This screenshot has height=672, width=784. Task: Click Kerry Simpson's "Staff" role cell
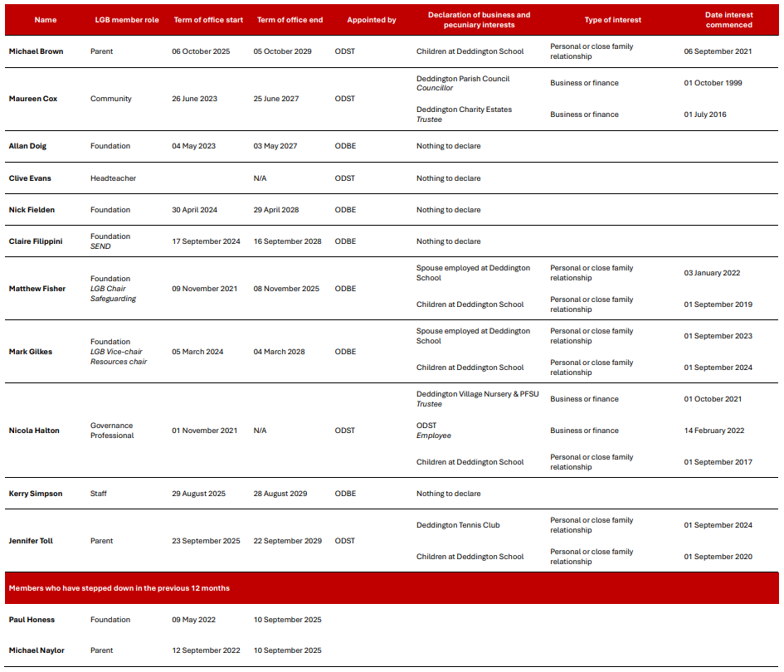click(99, 494)
